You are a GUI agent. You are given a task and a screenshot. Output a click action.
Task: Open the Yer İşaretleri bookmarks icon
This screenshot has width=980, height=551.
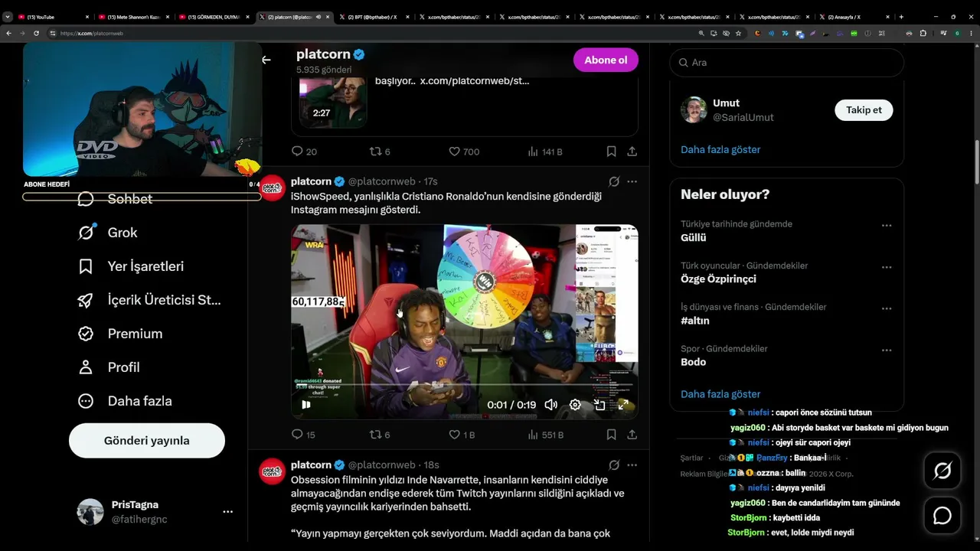(86, 266)
